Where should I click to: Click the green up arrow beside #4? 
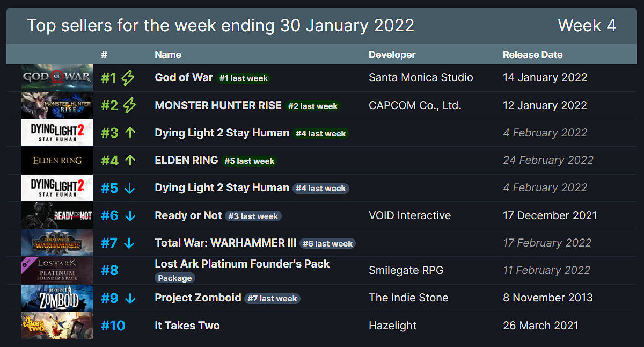130,160
